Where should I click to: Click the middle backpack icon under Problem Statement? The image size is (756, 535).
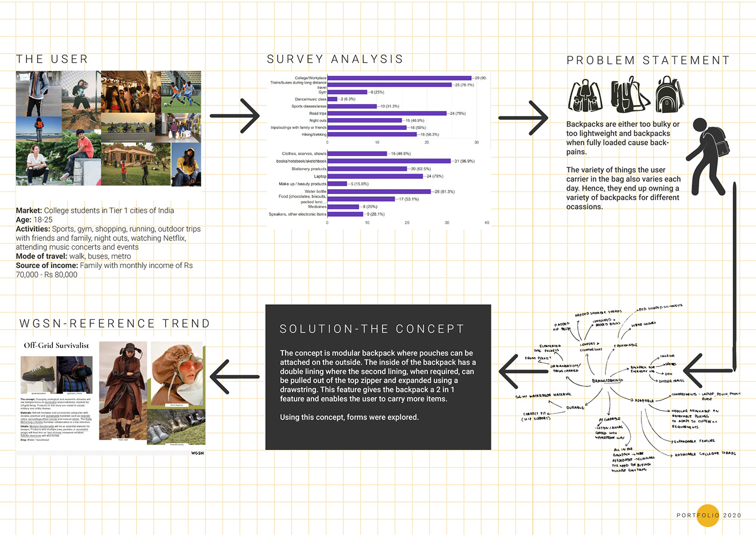(x=630, y=95)
